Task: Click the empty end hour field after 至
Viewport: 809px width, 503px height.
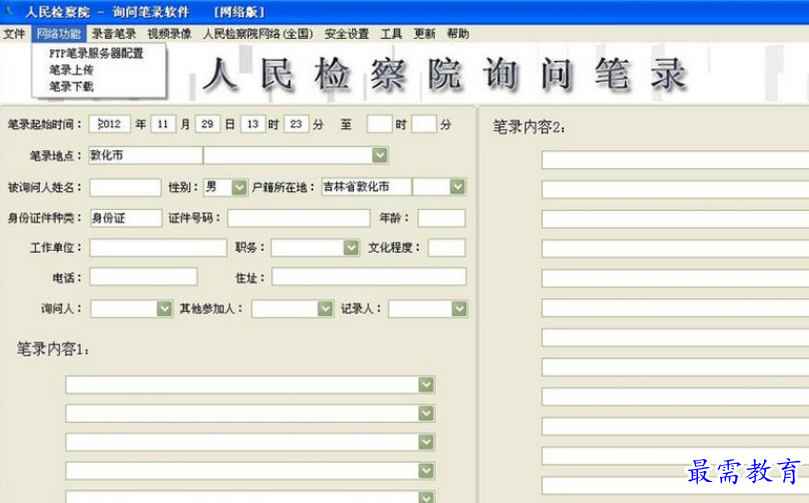Action: coord(379,124)
